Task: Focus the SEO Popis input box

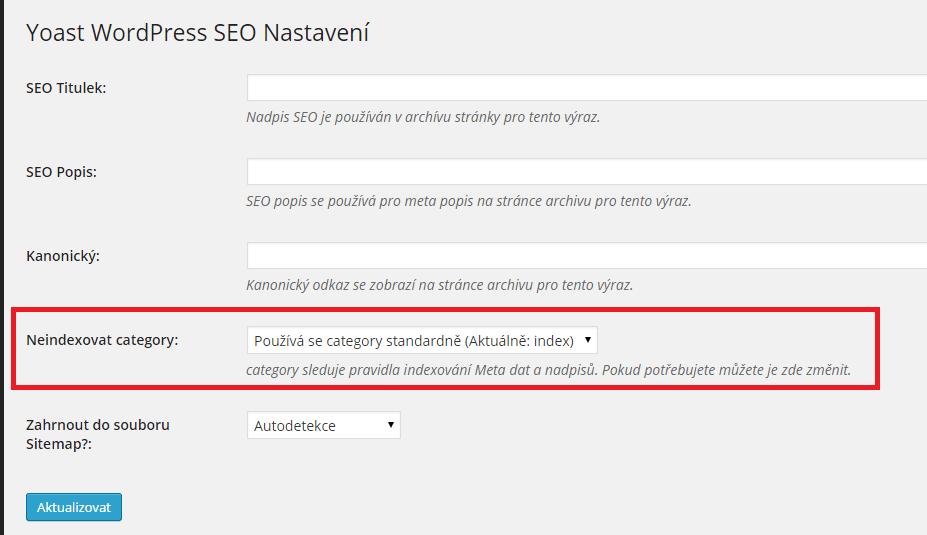Action: (x=586, y=171)
